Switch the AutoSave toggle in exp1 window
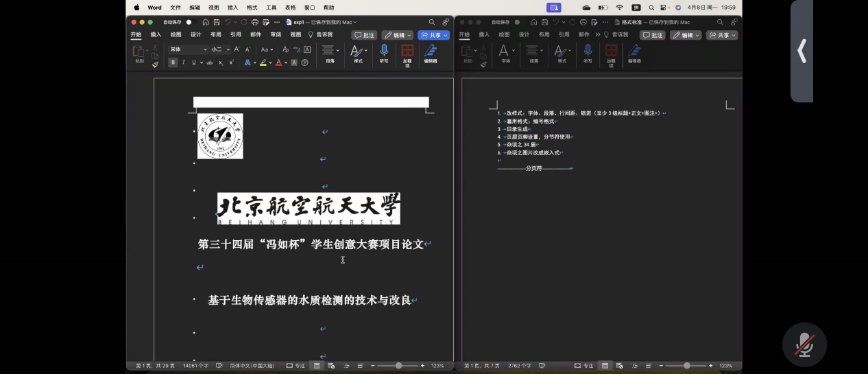The image size is (868, 374). [x=190, y=22]
